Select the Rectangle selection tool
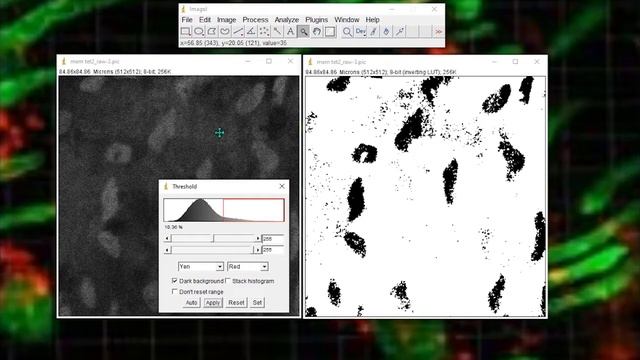 coord(186,31)
